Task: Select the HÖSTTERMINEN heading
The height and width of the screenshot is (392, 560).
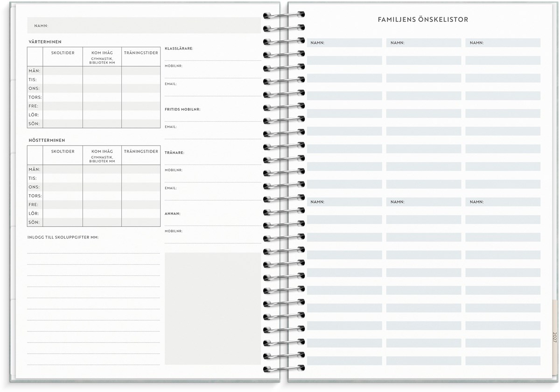Action: point(46,140)
